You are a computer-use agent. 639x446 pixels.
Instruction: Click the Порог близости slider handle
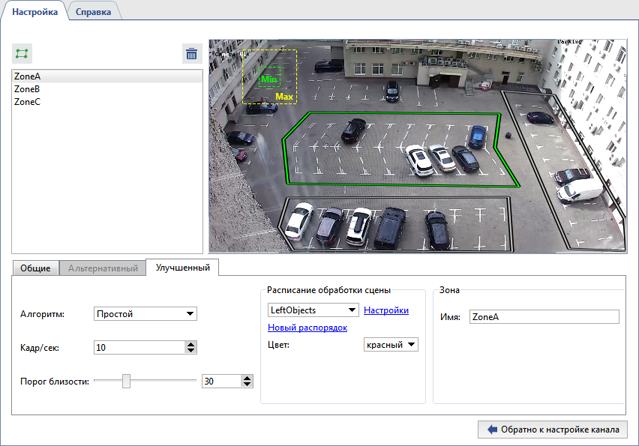coord(126,381)
